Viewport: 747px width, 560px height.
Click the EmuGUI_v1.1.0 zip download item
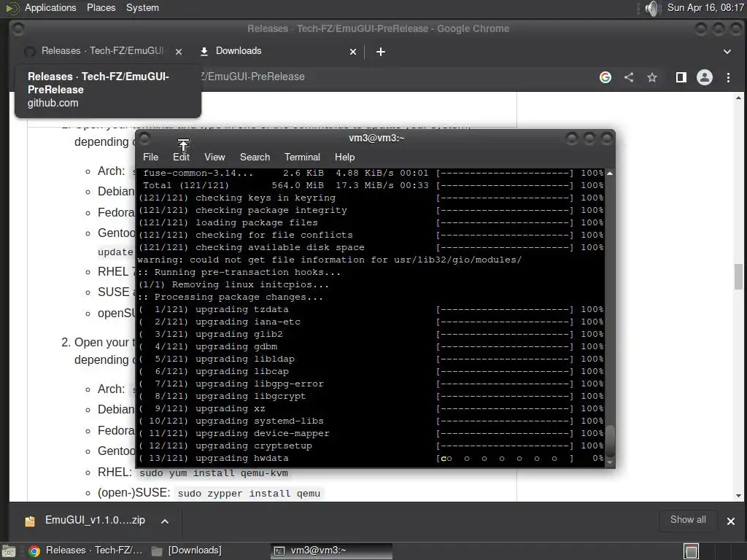[x=95, y=521]
